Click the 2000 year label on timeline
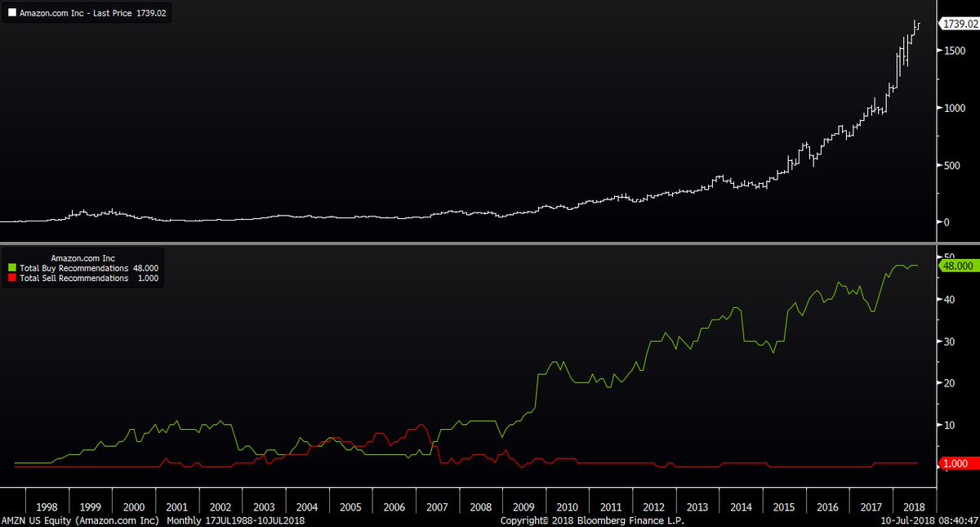Screen dimensions: 980x527 134,507
